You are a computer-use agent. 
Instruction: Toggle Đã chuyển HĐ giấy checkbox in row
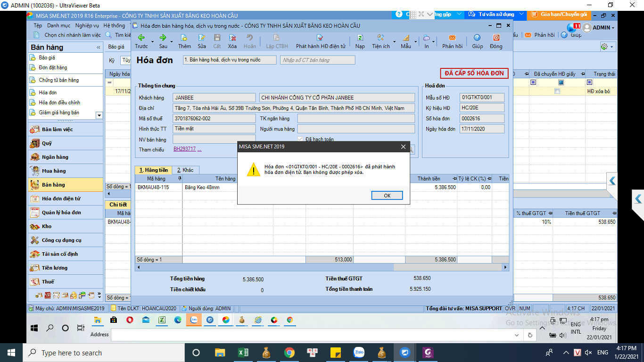coord(557,91)
